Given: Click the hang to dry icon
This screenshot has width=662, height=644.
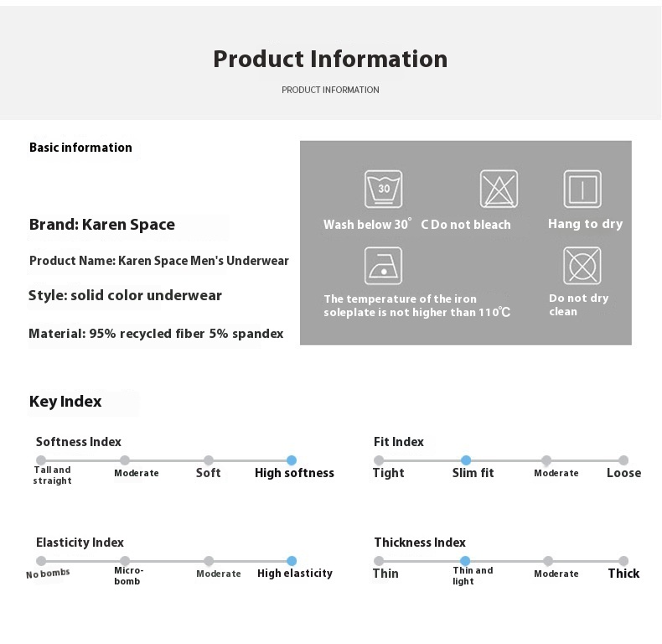Looking at the screenshot, I should (582, 189).
